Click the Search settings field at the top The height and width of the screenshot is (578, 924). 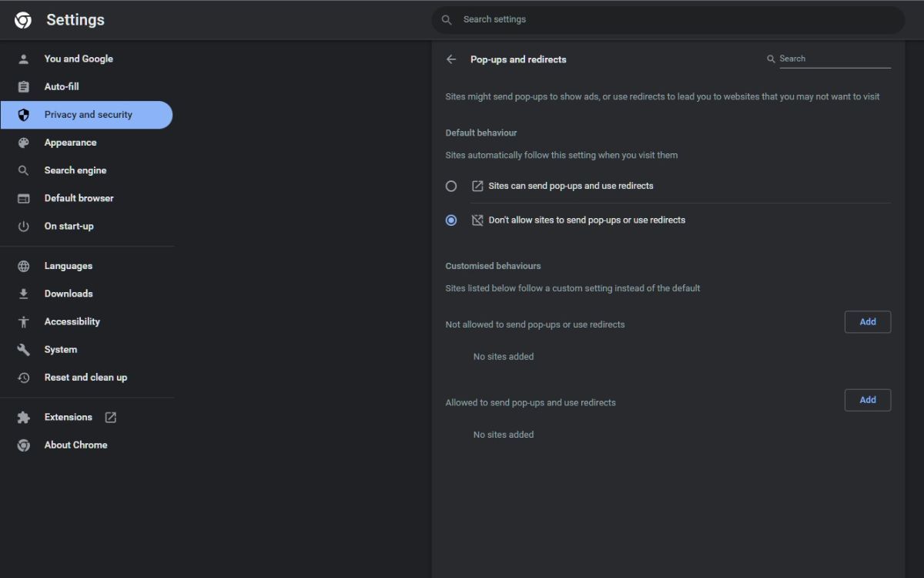[x=667, y=19]
